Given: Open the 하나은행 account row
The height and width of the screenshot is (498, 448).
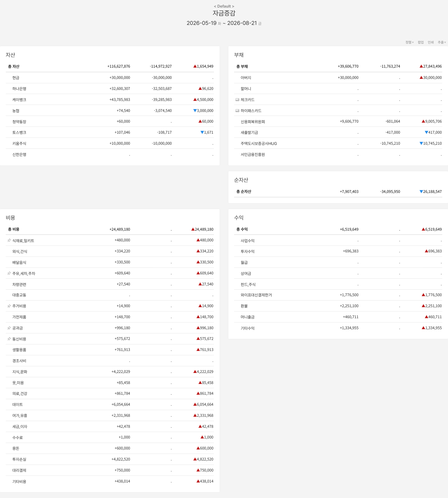Looking at the screenshot, I should pos(110,89).
